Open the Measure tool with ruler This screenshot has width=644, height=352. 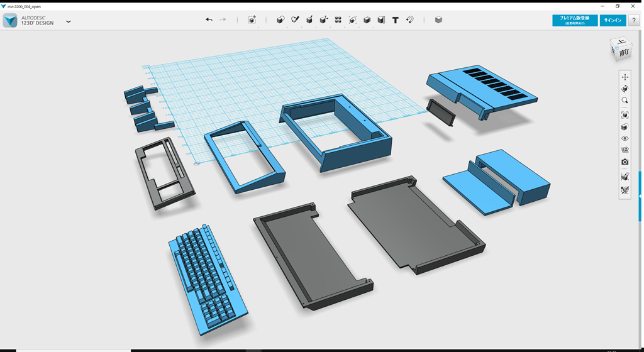pyautogui.click(x=381, y=20)
